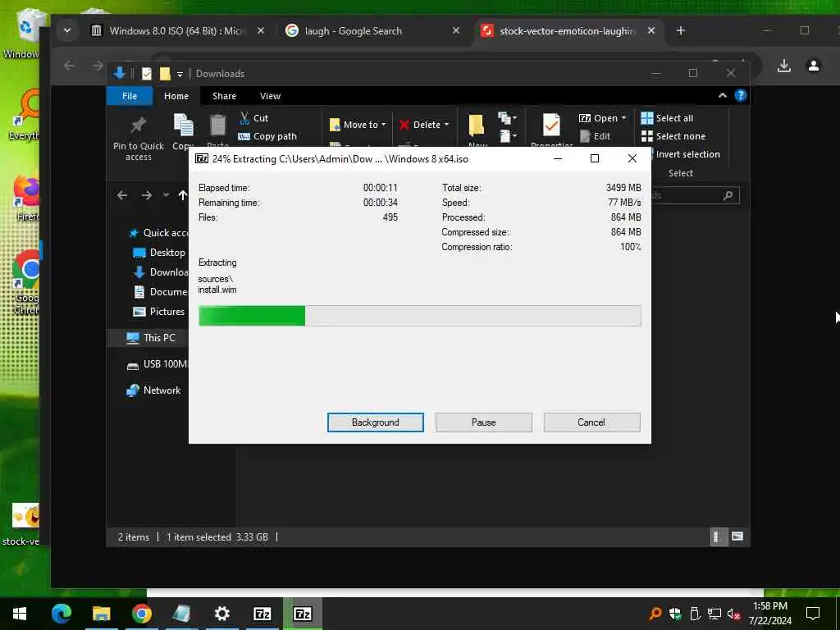
Task: Click the Explorer search magnifier icon
Action: 728,195
